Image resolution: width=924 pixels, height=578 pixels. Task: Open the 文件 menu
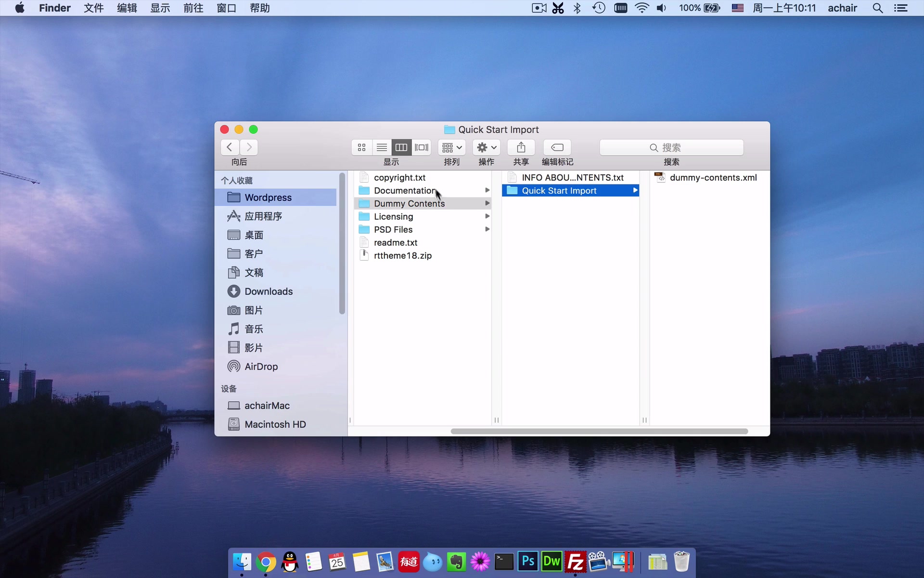tap(94, 8)
